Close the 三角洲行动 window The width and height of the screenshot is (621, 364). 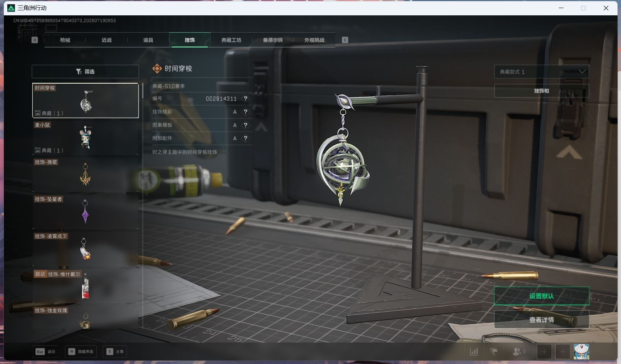pos(606,8)
